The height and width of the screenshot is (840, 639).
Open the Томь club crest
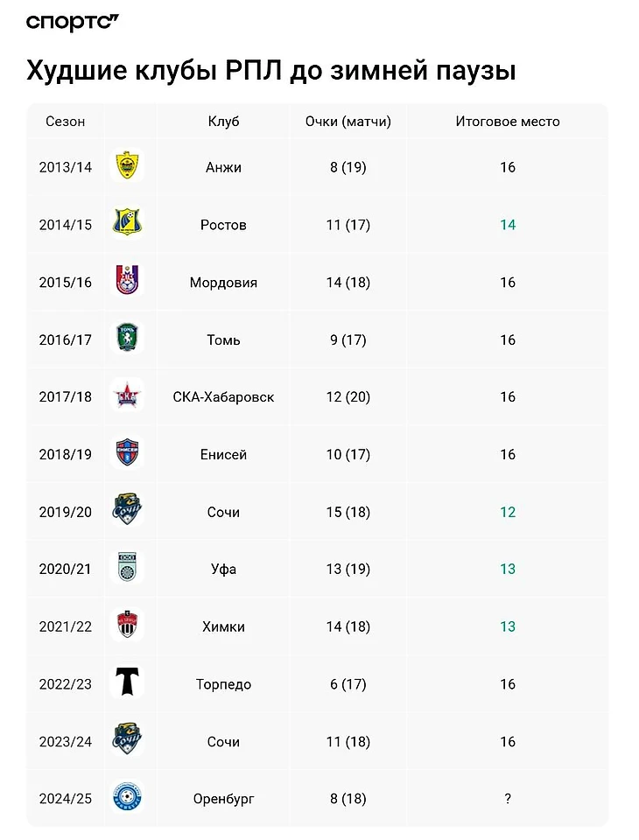point(128,339)
